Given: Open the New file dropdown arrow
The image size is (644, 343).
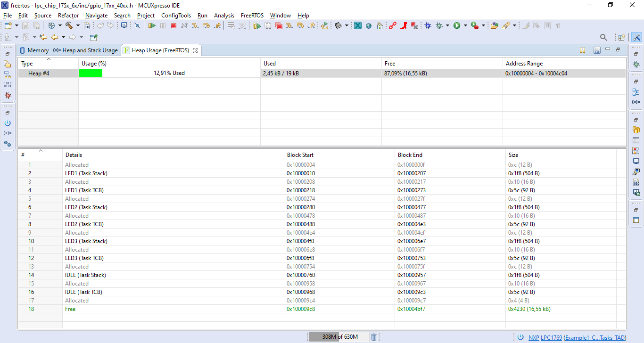Looking at the screenshot, I should pos(17,25).
